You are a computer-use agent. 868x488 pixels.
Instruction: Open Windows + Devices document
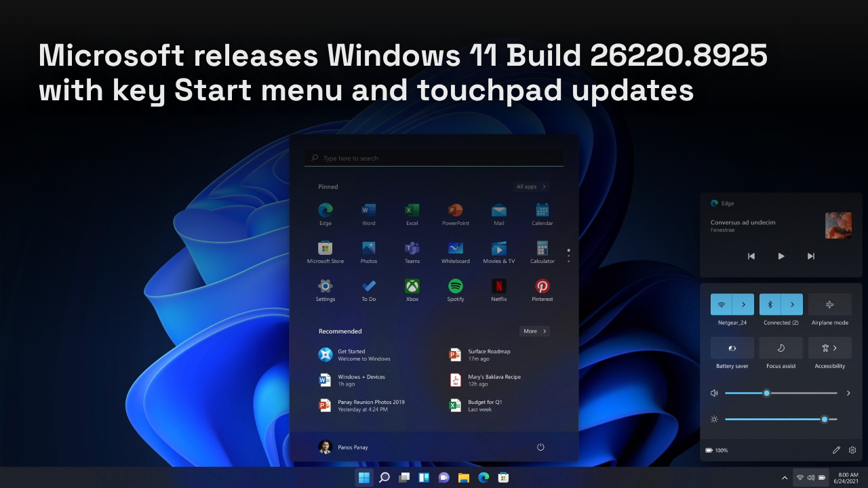coord(352,380)
